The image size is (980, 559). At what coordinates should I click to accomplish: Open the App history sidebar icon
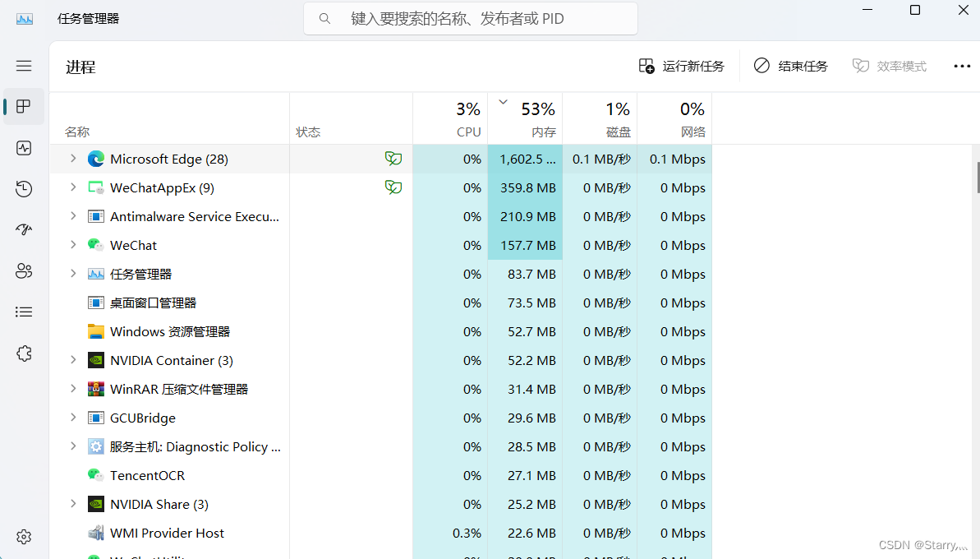tap(24, 189)
